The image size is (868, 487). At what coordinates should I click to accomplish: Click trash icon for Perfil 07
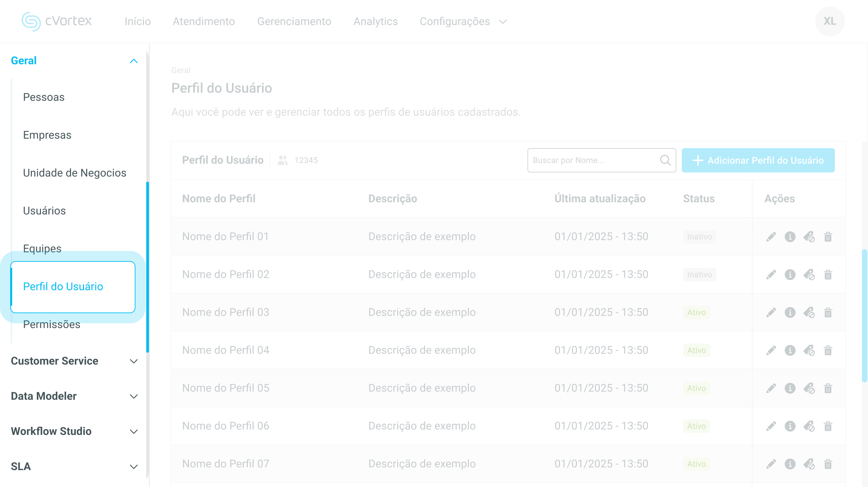click(x=828, y=464)
